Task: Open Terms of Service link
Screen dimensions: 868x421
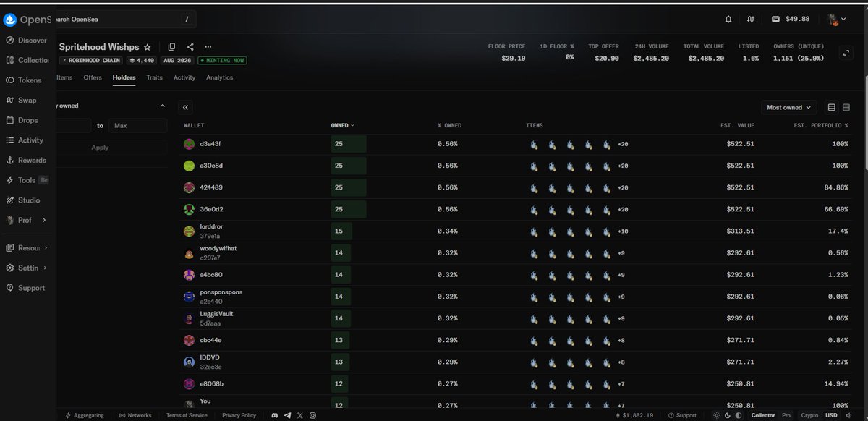Action: tap(187, 415)
